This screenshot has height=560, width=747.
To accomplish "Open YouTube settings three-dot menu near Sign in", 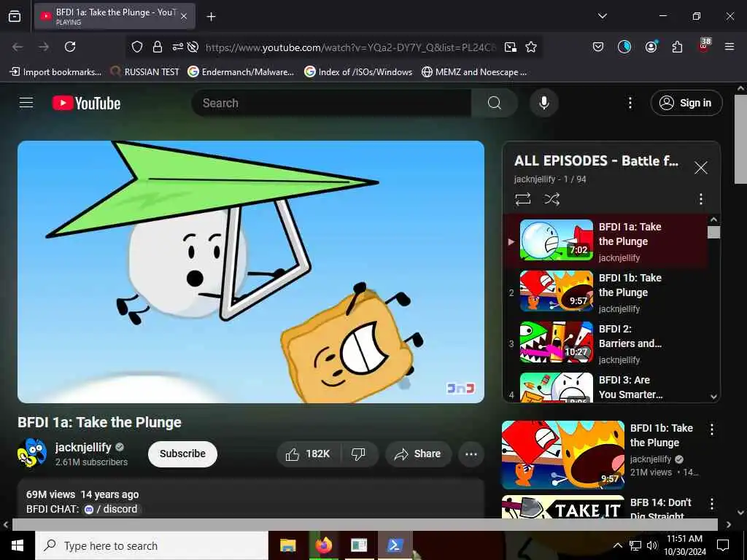I will 630,103.
